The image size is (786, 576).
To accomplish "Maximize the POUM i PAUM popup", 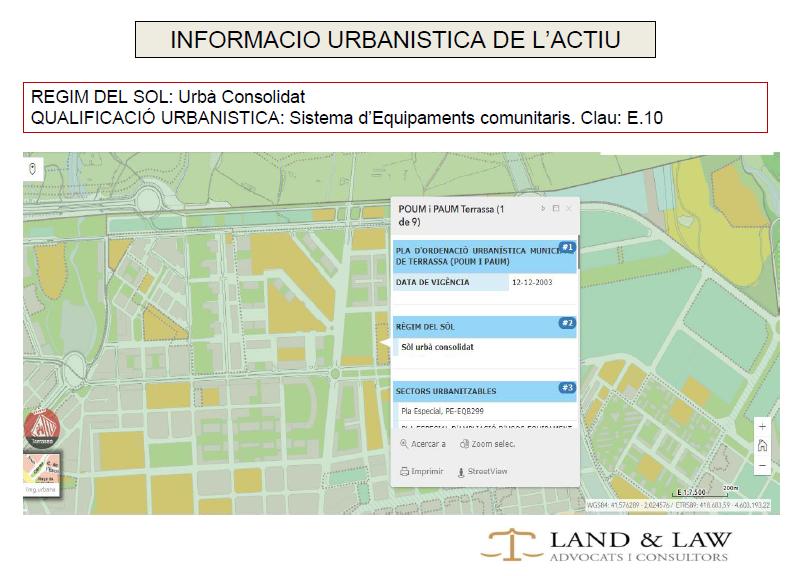I will click(556, 209).
